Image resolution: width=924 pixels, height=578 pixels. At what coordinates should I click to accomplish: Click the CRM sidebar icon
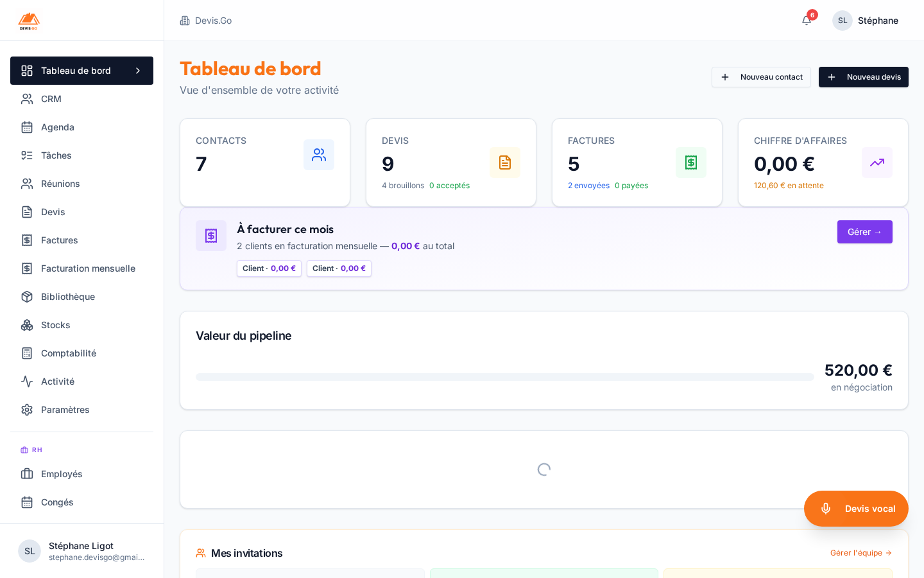coord(27,99)
